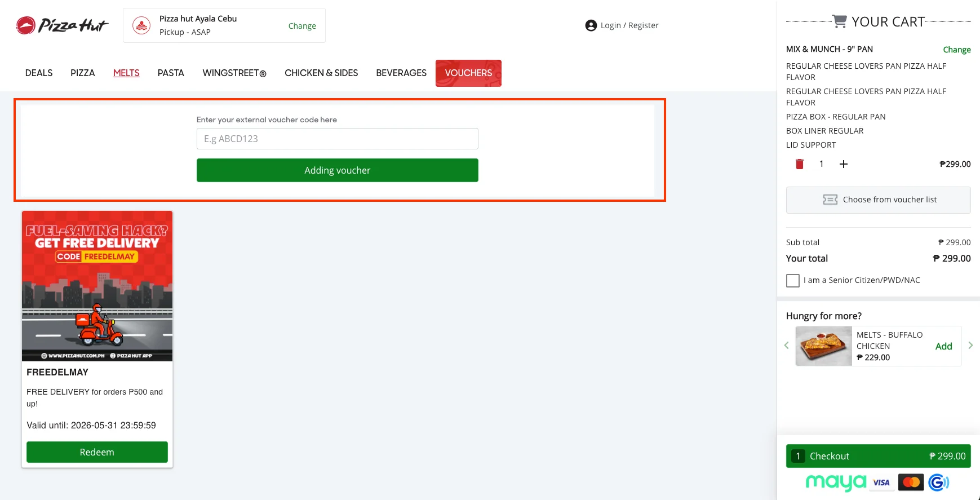Screen dimensions: 980x500
Task: Click the FREEDELMAY voucher title
Action: 57,373
